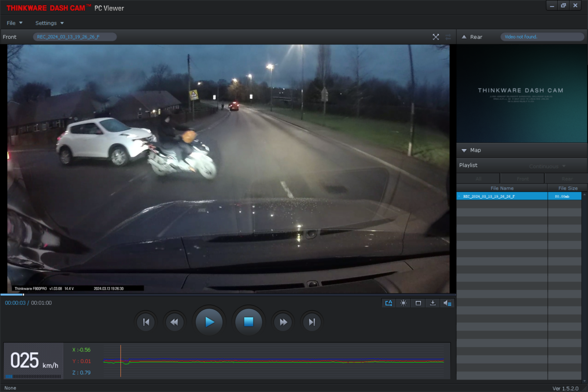Screen dimensions: 588x392
Task: Click the 80.00mb file size cell
Action: pos(564,196)
